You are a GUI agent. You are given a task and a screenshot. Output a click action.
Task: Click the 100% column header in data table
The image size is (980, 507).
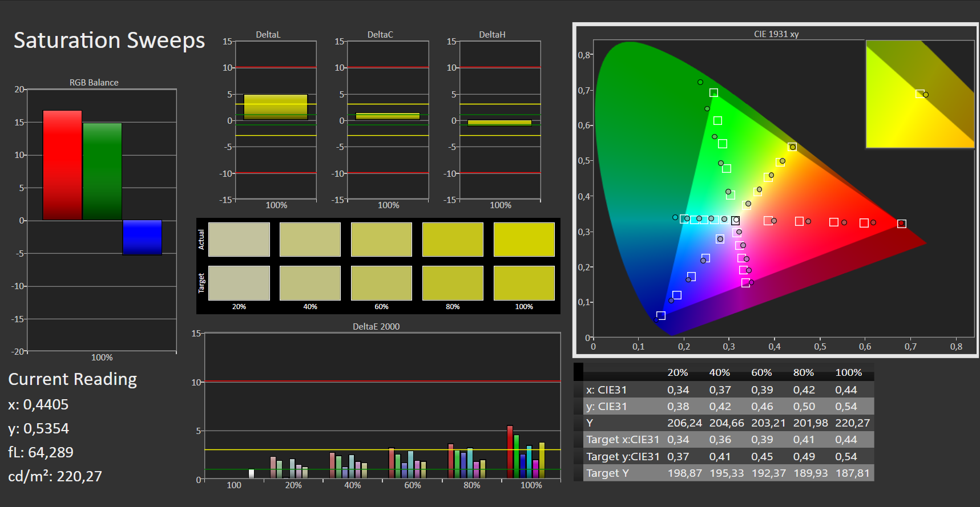click(x=849, y=372)
